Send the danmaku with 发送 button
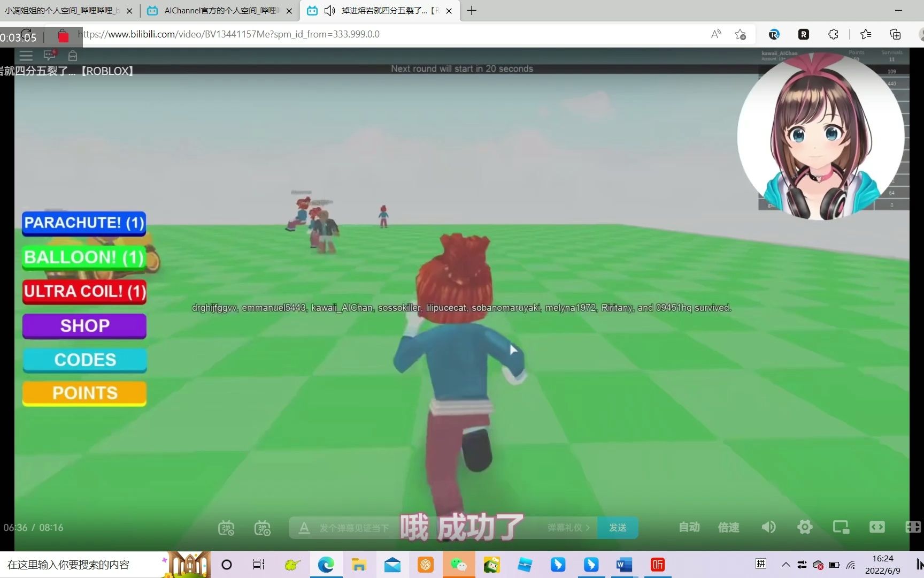This screenshot has height=578, width=924. (618, 528)
